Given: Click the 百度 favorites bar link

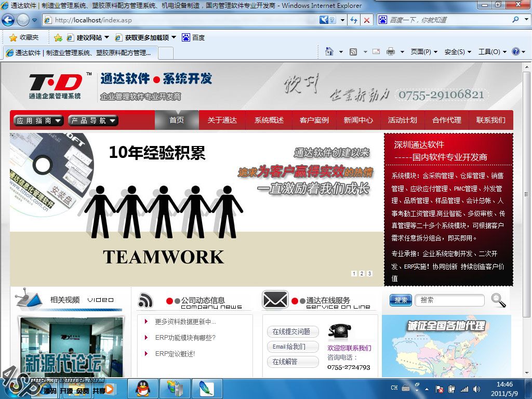Looking at the screenshot, I should [x=193, y=37].
